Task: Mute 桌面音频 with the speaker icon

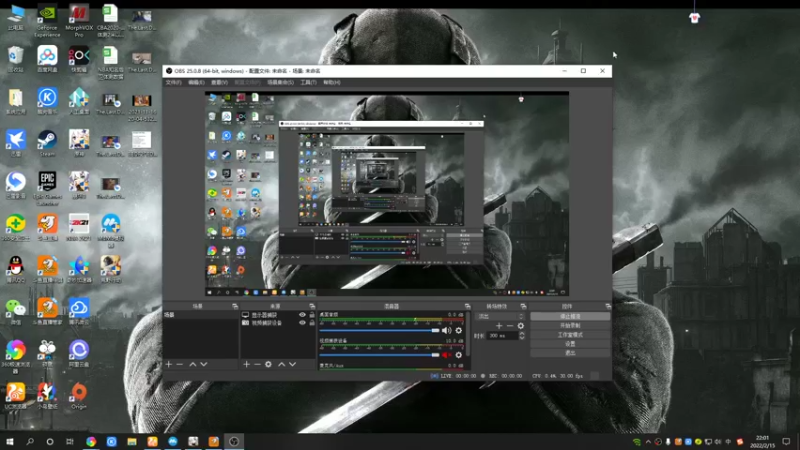Action: tap(446, 331)
